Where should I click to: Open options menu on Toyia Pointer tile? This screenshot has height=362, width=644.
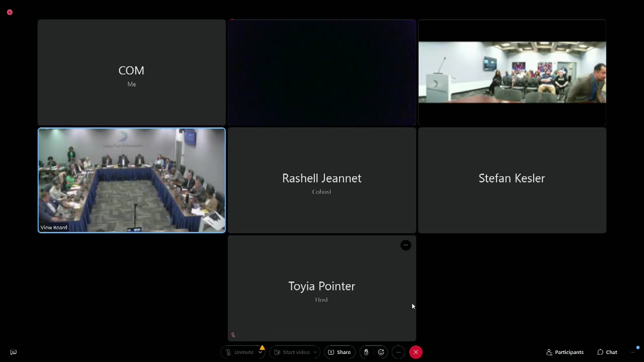coord(406,245)
